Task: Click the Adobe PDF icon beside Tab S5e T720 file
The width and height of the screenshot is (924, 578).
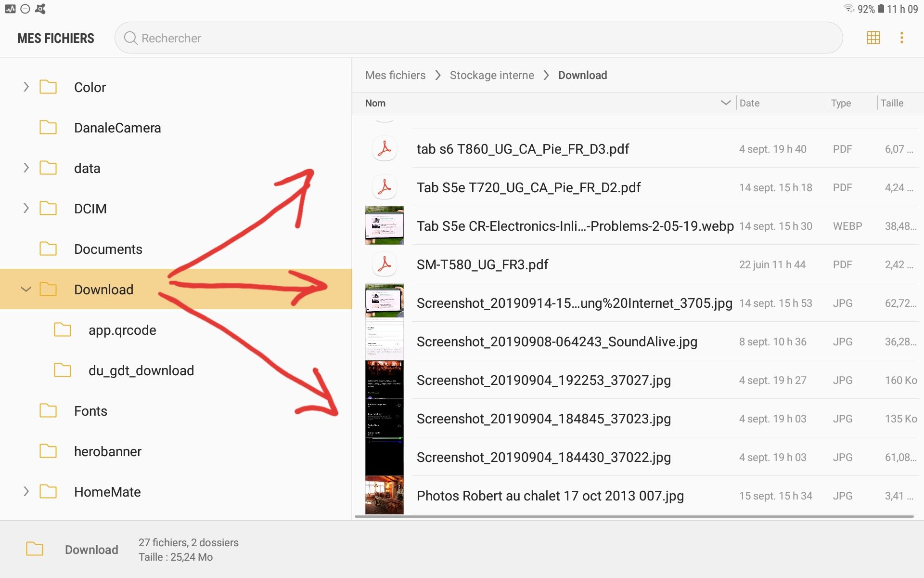Action: point(384,187)
